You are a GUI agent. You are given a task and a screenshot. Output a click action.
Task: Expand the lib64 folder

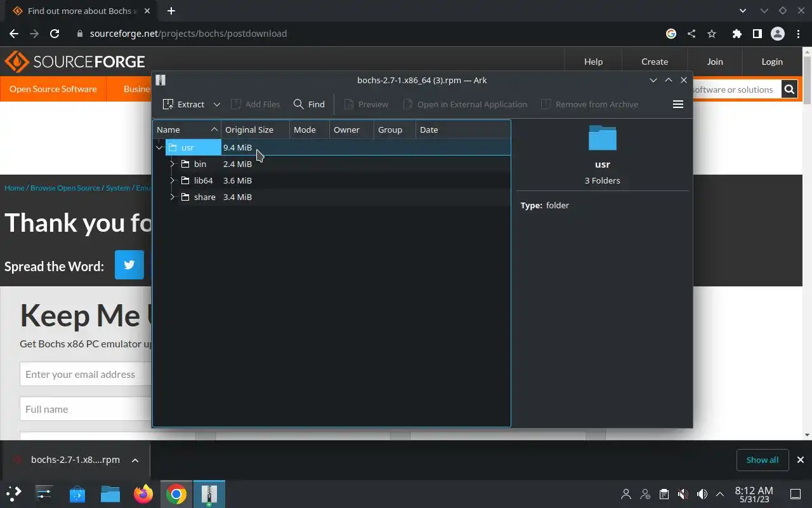tap(172, 180)
